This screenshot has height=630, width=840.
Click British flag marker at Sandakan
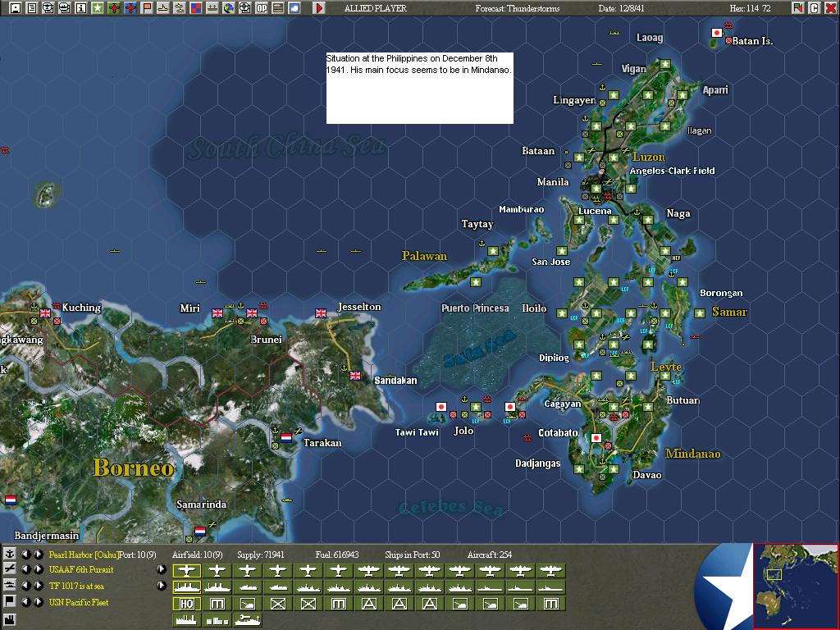tap(354, 376)
